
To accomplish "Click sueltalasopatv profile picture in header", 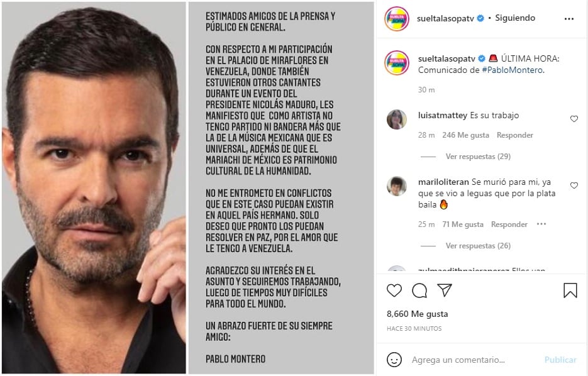I will pyautogui.click(x=397, y=19).
